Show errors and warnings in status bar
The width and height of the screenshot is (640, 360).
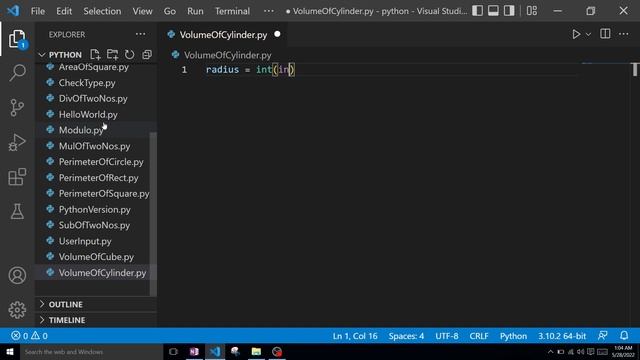(29, 336)
